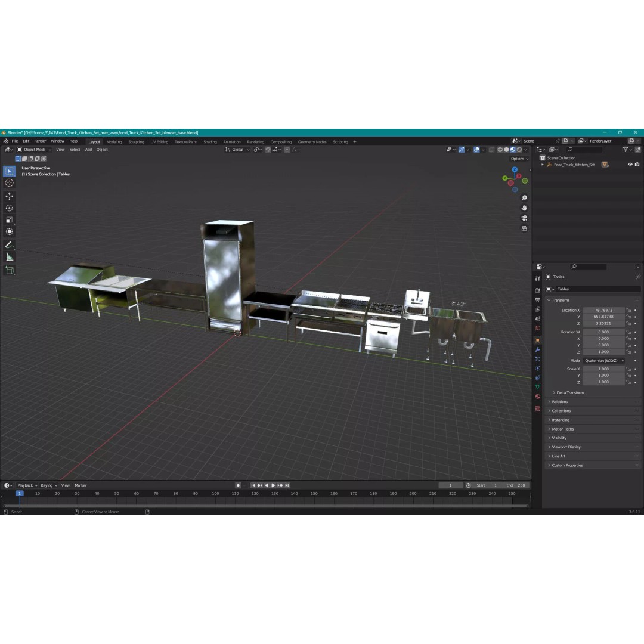Toggle Location X lock

pos(628,311)
